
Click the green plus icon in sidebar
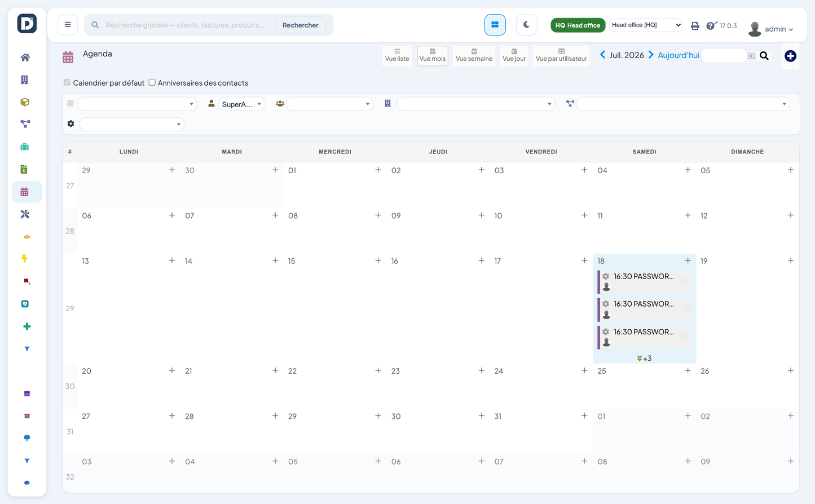(x=27, y=326)
